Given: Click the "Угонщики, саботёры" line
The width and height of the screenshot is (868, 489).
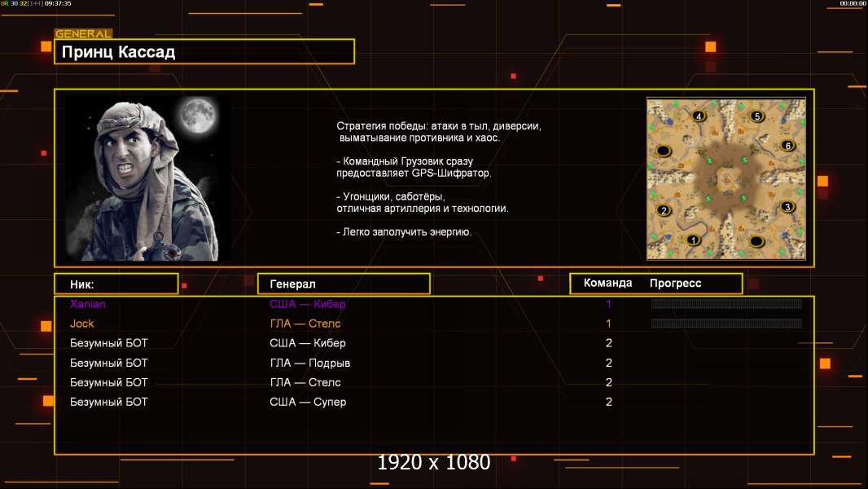Looking at the screenshot, I should (391, 196).
